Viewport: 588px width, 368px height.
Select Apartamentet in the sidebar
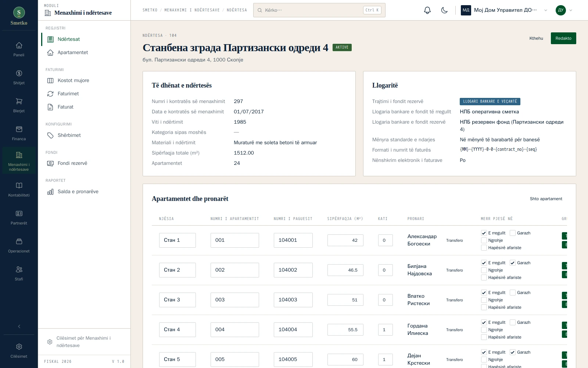[84, 53]
